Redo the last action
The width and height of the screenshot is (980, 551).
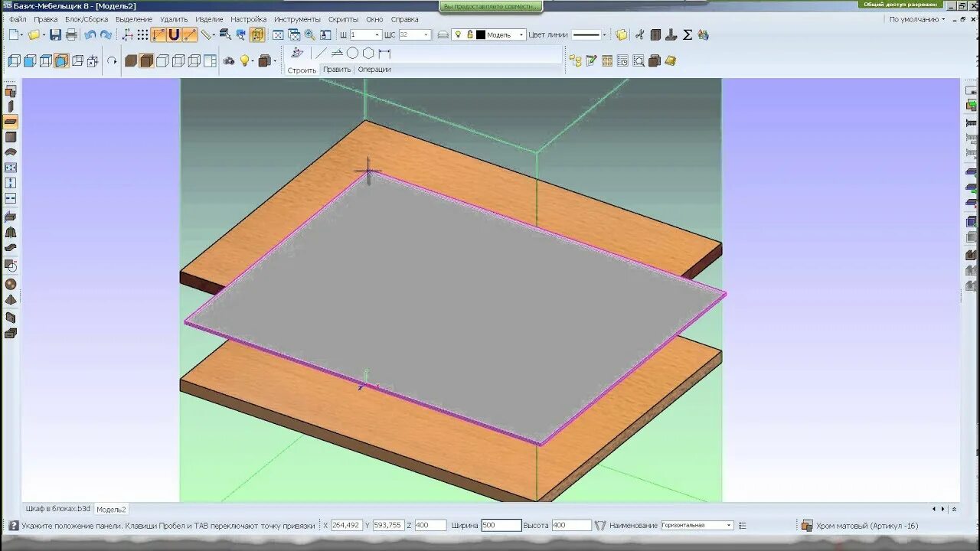point(106,34)
